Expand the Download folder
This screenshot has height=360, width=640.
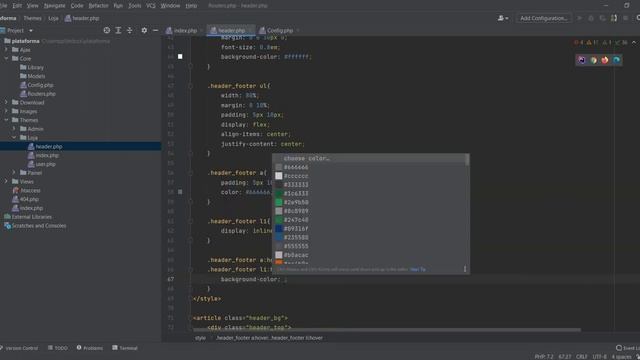tap(6, 102)
